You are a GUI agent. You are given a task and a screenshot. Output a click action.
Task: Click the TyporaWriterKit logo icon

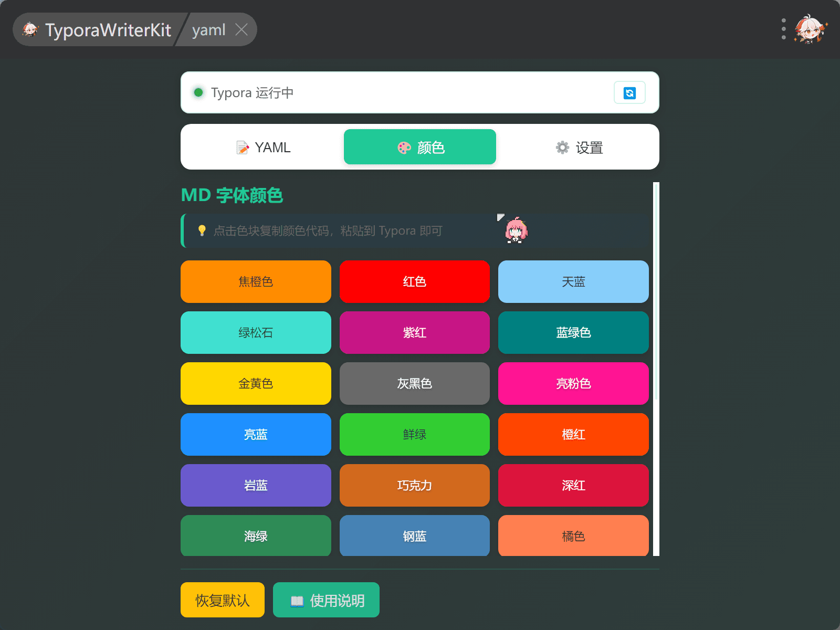tap(30, 29)
